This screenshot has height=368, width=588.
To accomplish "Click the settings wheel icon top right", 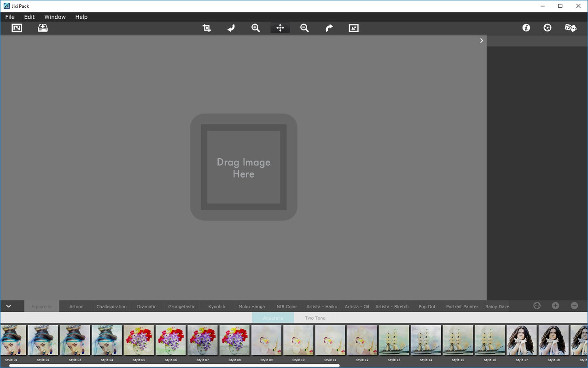I will pyautogui.click(x=547, y=28).
